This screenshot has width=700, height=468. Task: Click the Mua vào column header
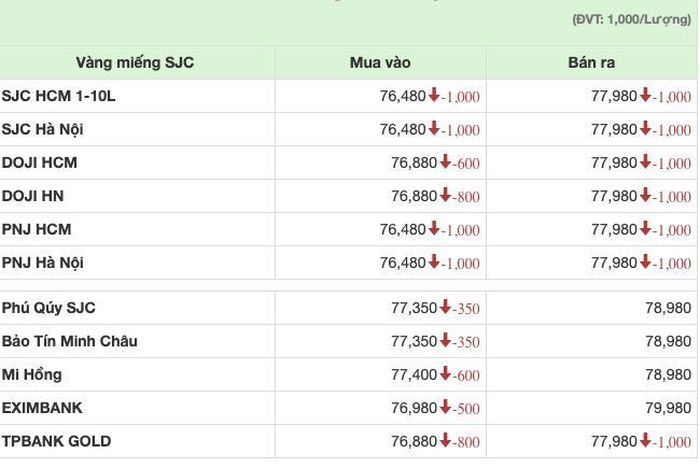(x=380, y=62)
